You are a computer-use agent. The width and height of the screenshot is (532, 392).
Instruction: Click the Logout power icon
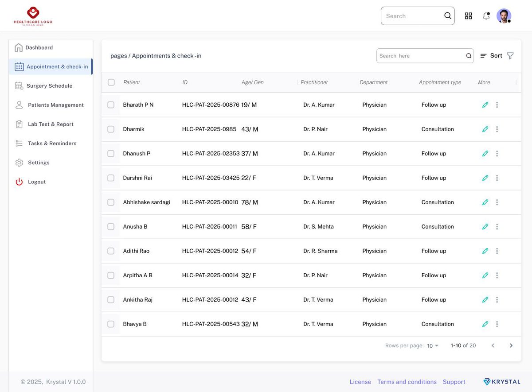19,182
